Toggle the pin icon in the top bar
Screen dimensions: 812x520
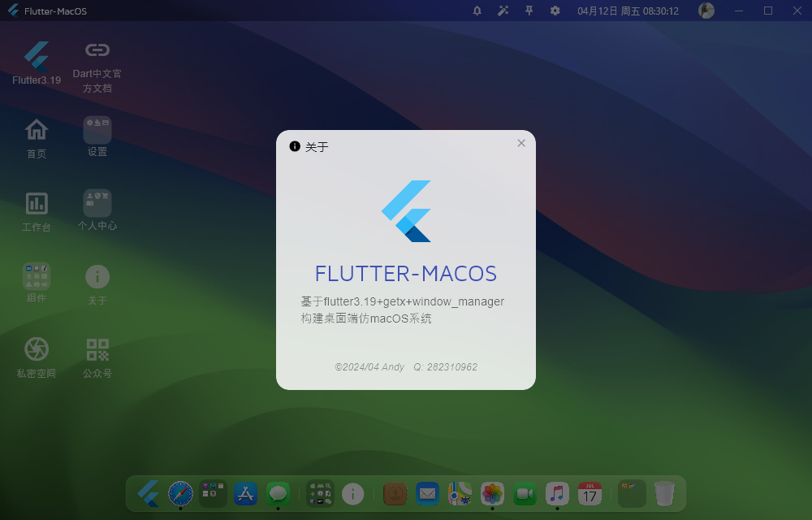point(529,11)
